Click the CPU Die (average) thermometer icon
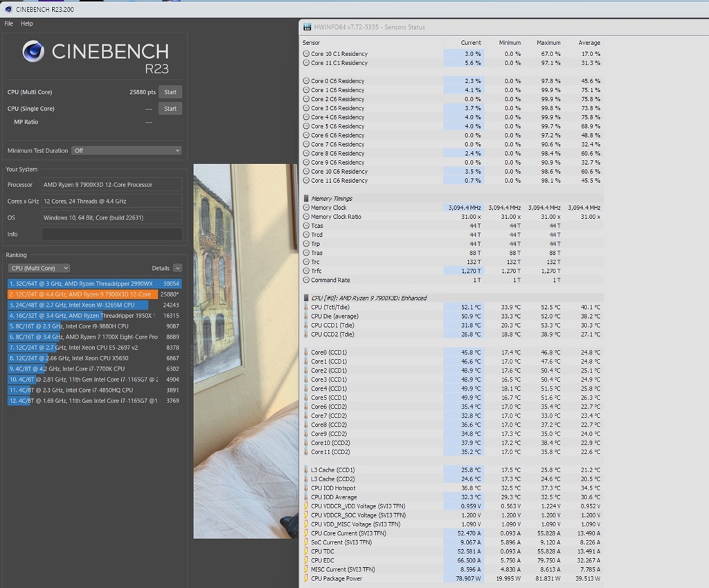The width and height of the screenshot is (709, 588). click(306, 317)
